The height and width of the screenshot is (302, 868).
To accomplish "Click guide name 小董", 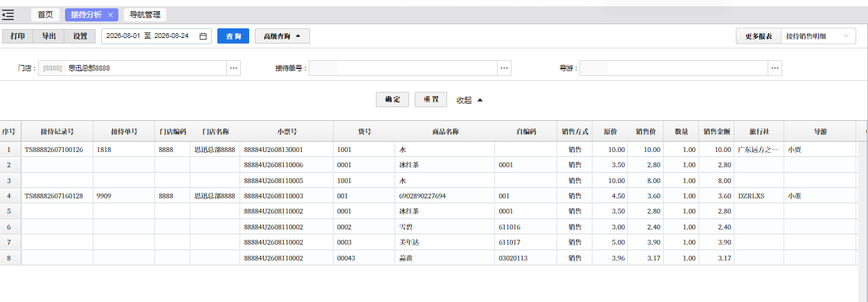I will point(795,196).
